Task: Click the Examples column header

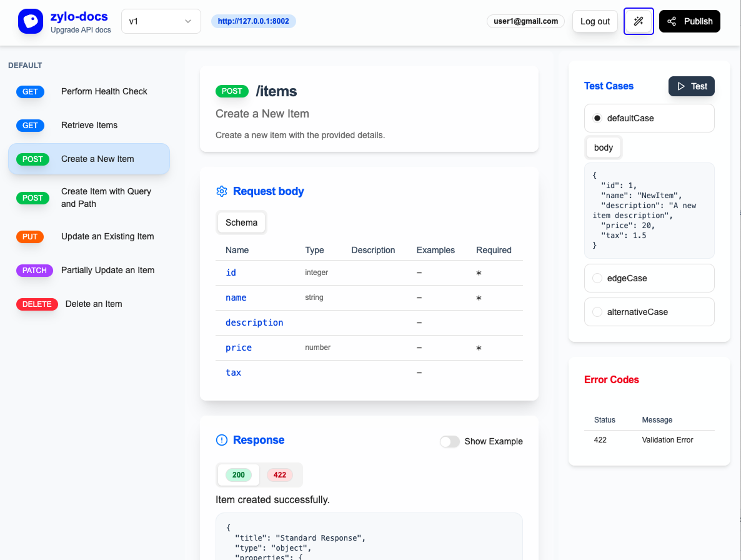Action: click(x=435, y=250)
